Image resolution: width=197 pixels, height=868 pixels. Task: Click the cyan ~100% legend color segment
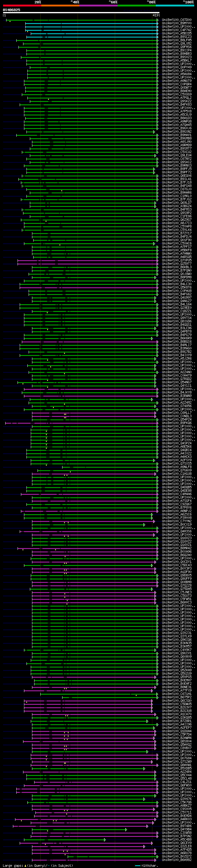click(x=175, y=6)
